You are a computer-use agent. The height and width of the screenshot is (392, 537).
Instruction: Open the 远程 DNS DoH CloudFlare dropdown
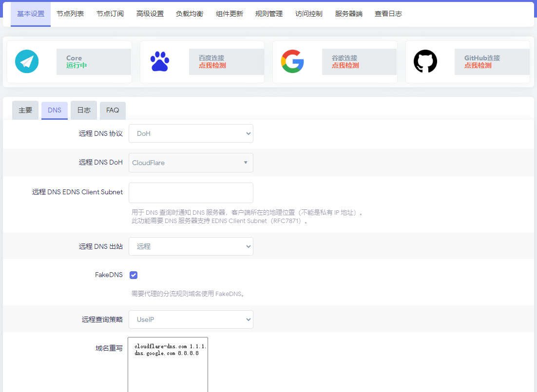[191, 163]
